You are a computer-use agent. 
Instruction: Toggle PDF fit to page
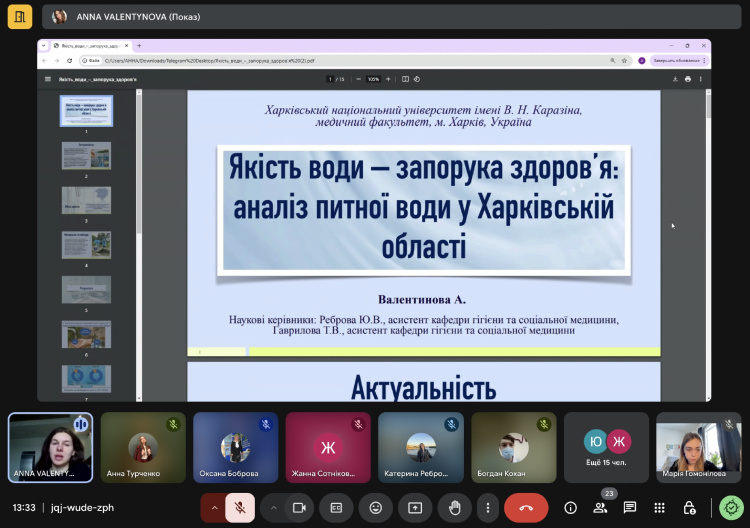click(x=405, y=79)
